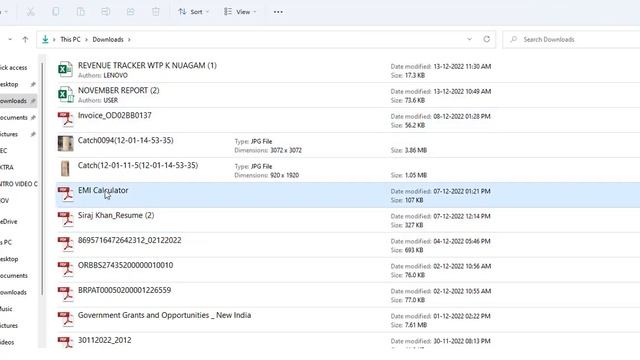Select EMI Calculator file name
This screenshot has height=360, width=640.
[x=103, y=190]
